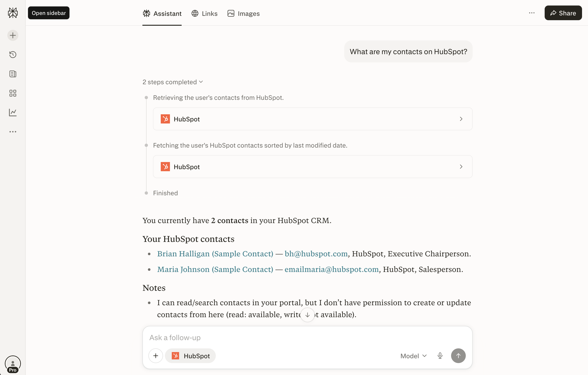Toggle the HubSpot connector chip in input box
This screenshot has width=588, height=375.
191,356
